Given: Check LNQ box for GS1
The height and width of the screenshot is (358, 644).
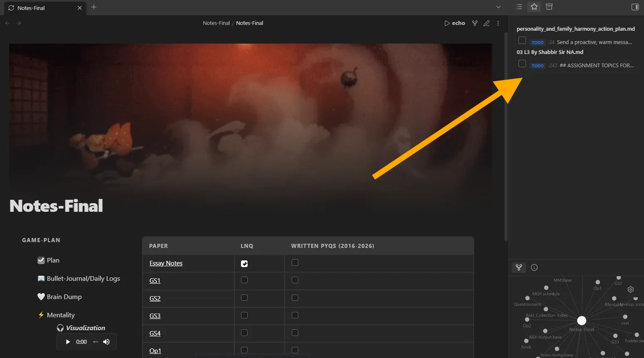Looking at the screenshot, I should (244, 280).
